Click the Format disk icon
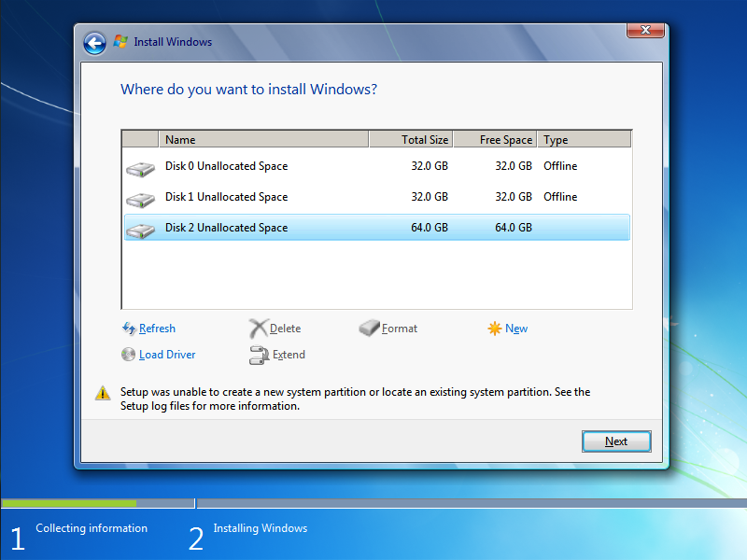Image resolution: width=747 pixels, height=560 pixels. click(368, 329)
